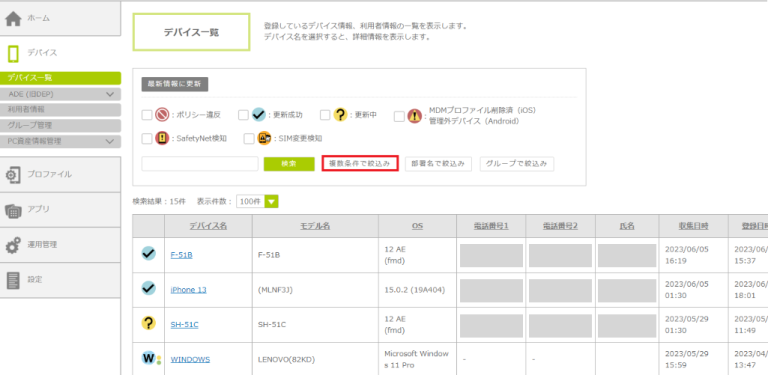Open the SH-51C device link
Viewport: 768px width, 375px height.
coord(184,325)
